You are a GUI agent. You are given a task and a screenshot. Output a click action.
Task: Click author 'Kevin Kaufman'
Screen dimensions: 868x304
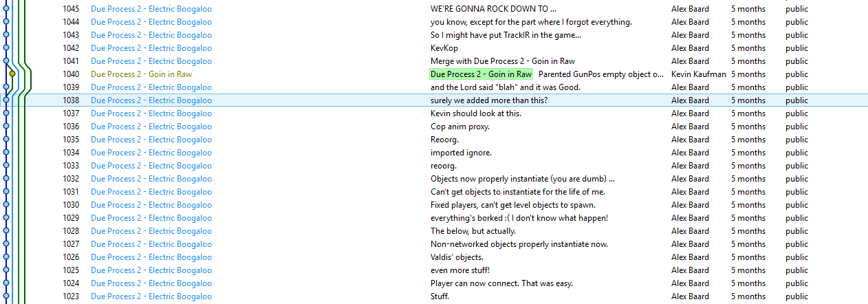(x=698, y=74)
